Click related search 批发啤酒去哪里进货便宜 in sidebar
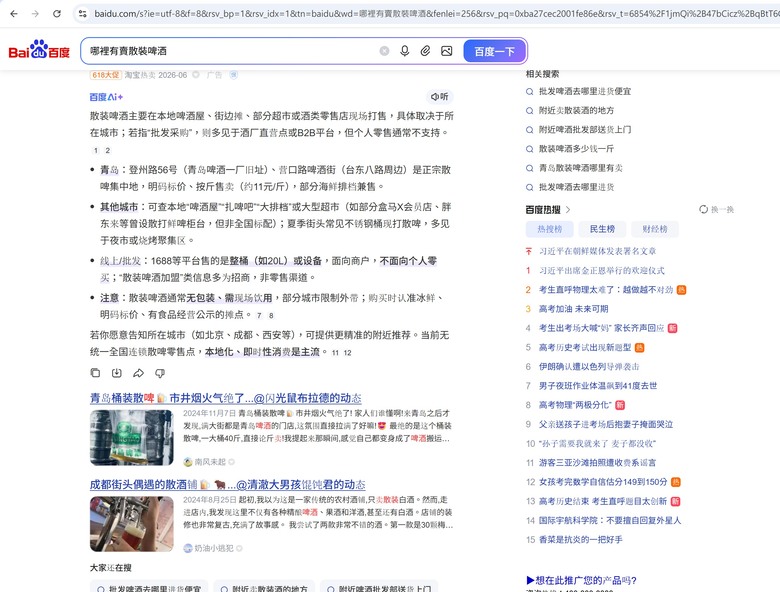Image resolution: width=780 pixels, height=592 pixels. [x=585, y=91]
